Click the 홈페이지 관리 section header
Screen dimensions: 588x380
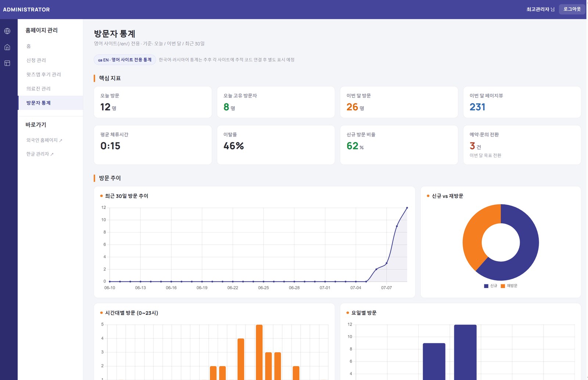pos(42,30)
